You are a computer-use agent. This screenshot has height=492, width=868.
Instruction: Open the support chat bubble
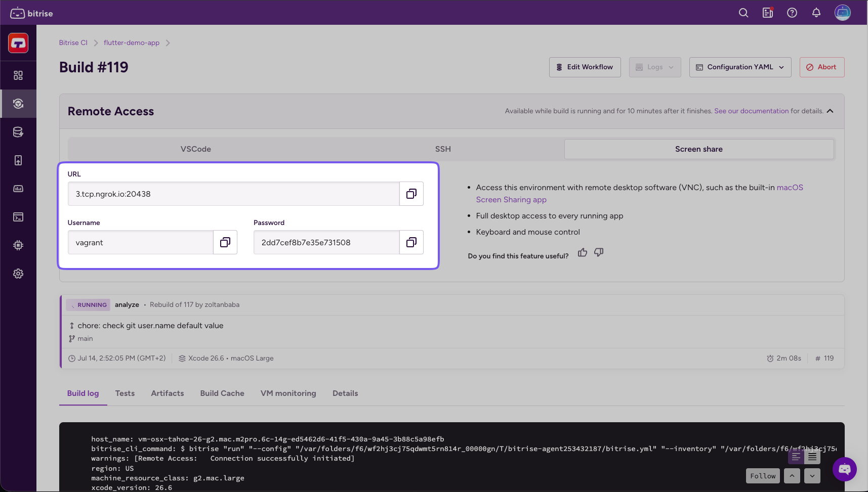pos(845,469)
